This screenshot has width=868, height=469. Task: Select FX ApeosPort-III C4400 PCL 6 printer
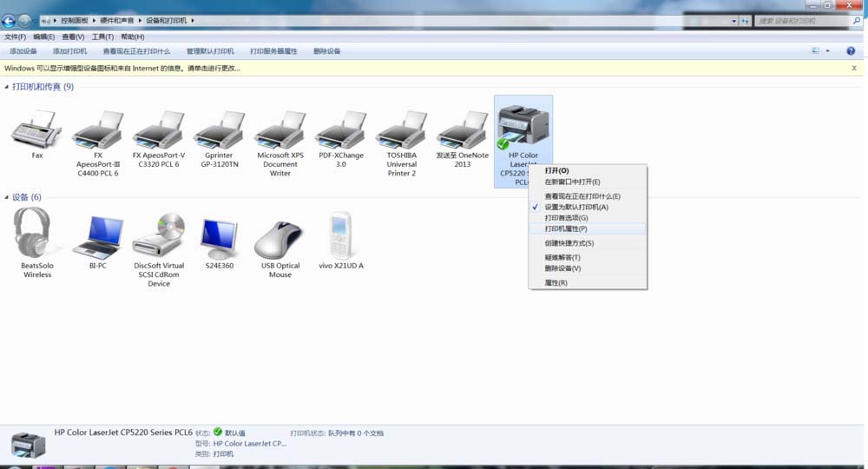coord(98,129)
